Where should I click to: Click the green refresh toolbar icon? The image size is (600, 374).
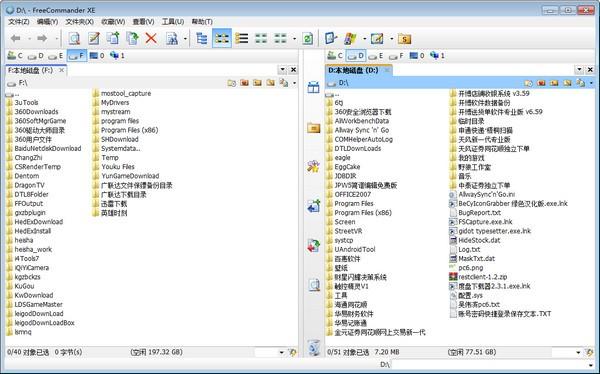[x=307, y=38]
